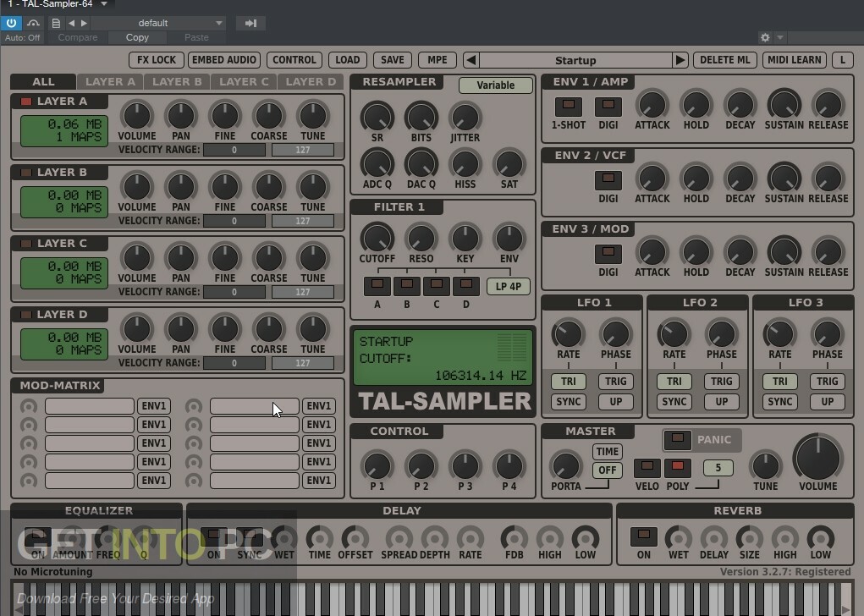This screenshot has height=616, width=864.
Task: Open the gear settings icon
Action: point(765,37)
